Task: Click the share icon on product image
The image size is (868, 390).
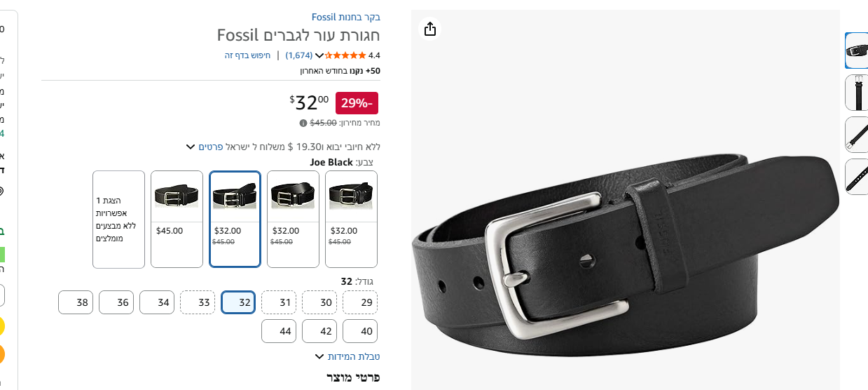Action: [x=430, y=29]
